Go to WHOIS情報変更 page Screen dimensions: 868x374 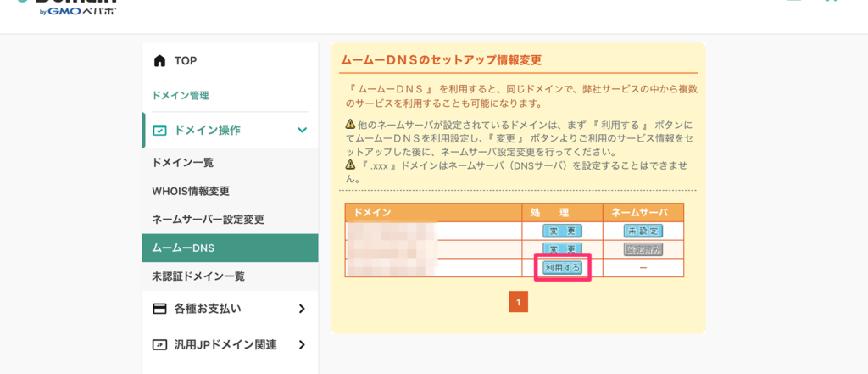coord(231,191)
